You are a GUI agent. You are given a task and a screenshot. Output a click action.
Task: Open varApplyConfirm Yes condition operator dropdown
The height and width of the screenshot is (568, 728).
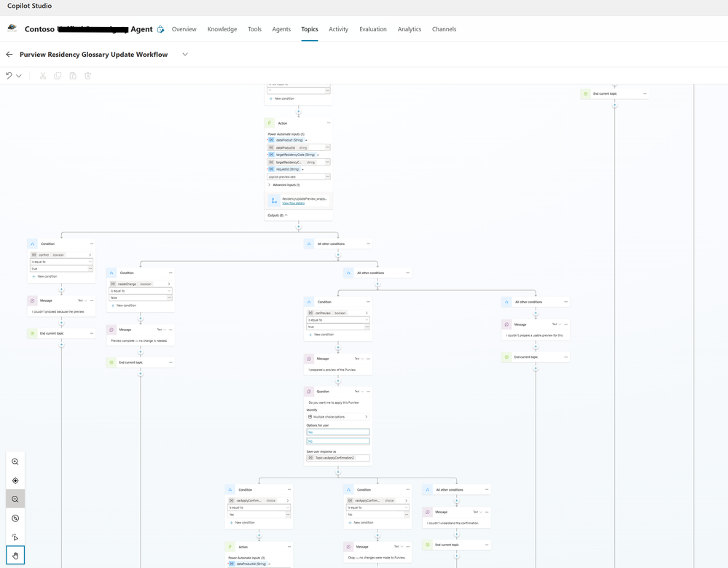point(259,507)
